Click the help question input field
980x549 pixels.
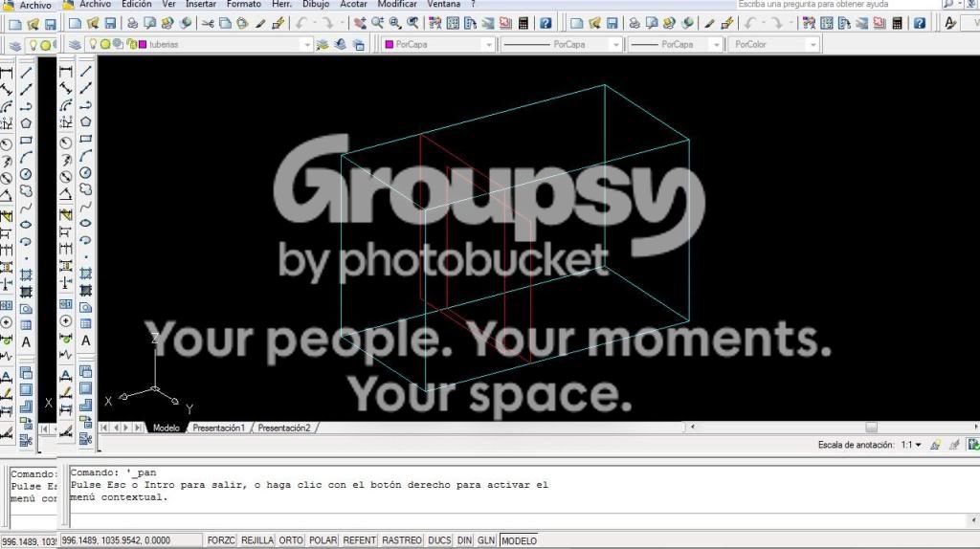tap(837, 4)
